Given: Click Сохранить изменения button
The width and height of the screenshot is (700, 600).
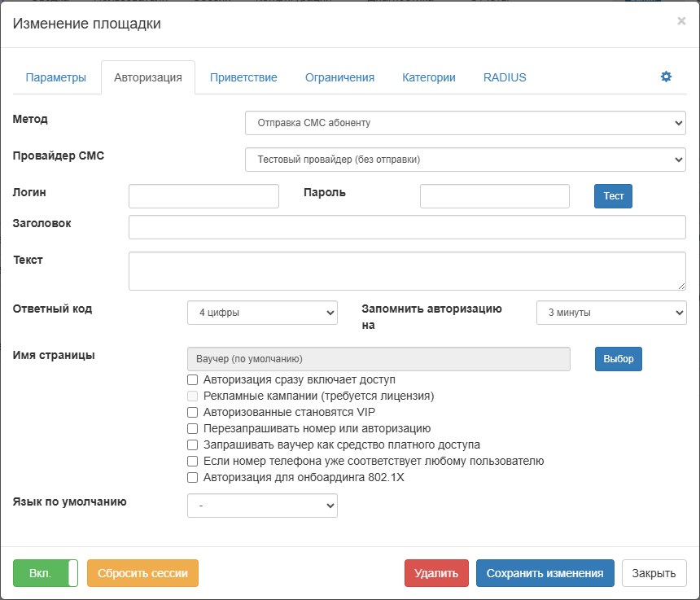Looking at the screenshot, I should (x=545, y=573).
